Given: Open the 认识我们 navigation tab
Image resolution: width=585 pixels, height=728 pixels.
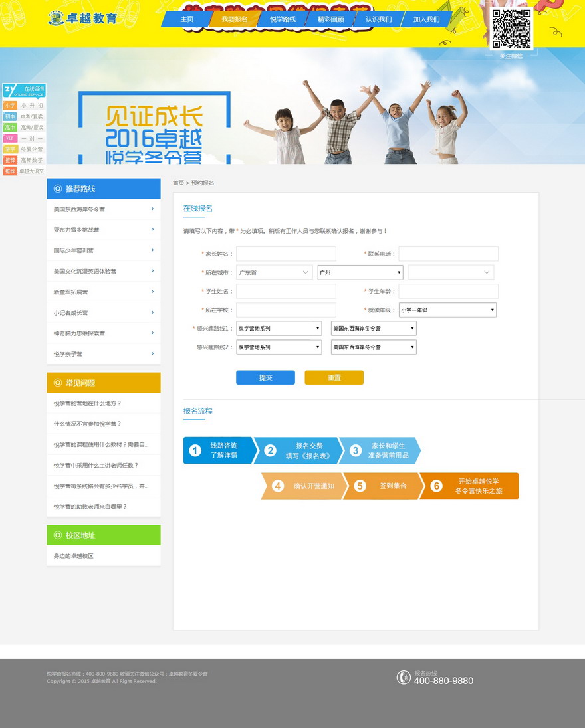Looking at the screenshot, I should pyautogui.click(x=379, y=19).
